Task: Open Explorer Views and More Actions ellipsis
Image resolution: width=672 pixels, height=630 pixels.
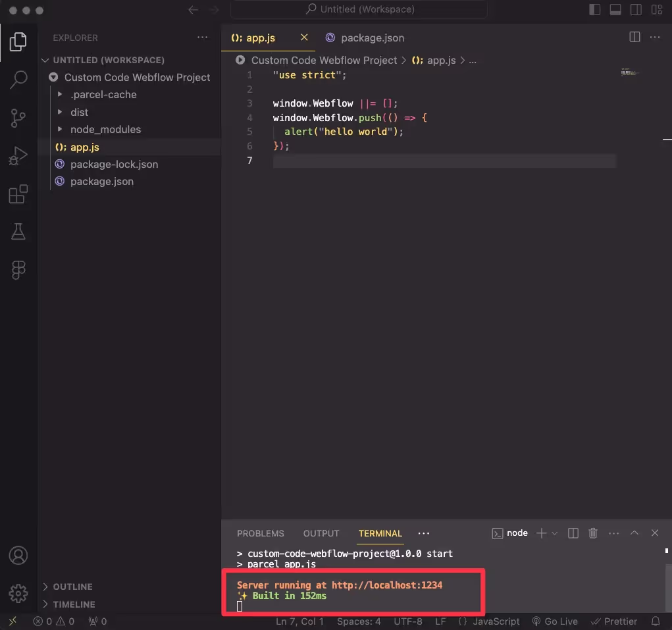Action: pos(202,38)
